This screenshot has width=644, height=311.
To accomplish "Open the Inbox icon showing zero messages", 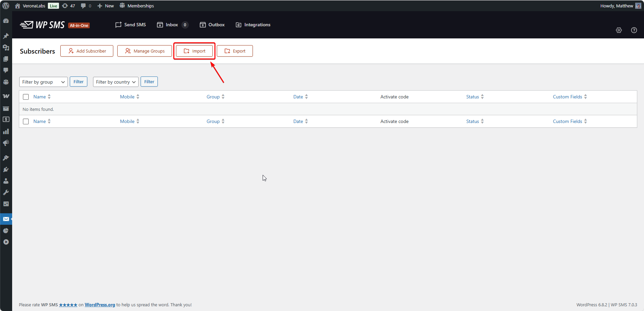I will click(160, 24).
